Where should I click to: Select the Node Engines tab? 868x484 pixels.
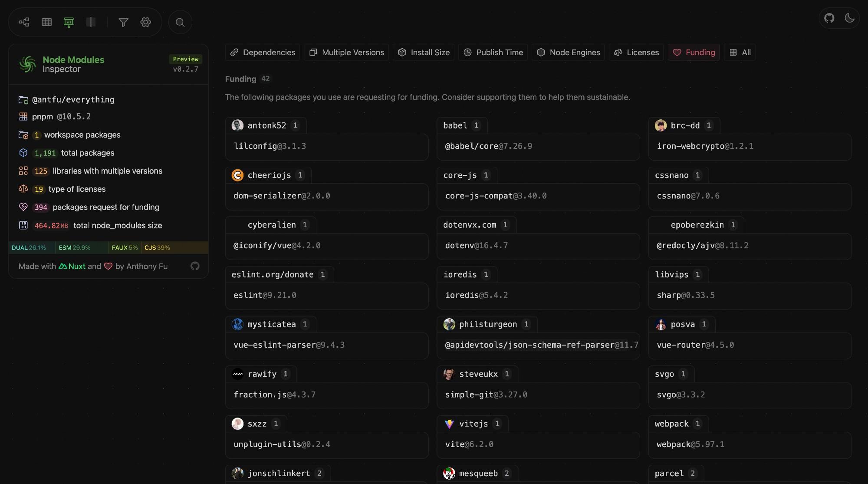569,53
